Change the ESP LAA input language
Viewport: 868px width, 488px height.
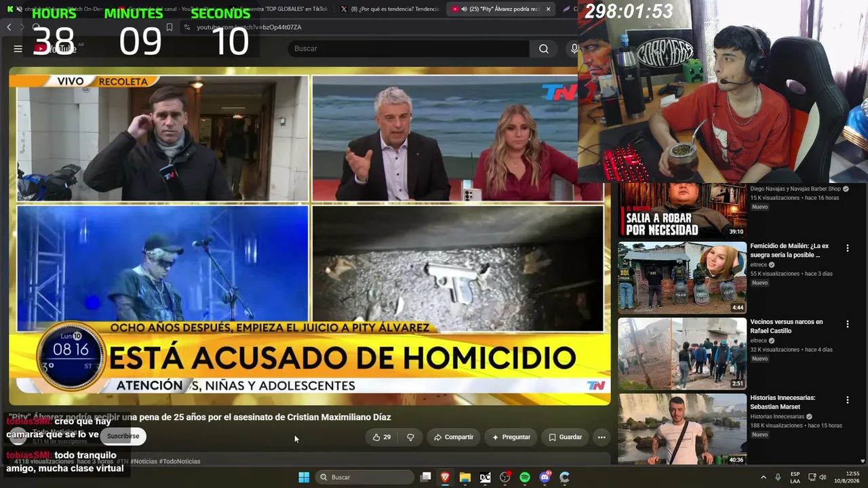[x=795, y=477]
